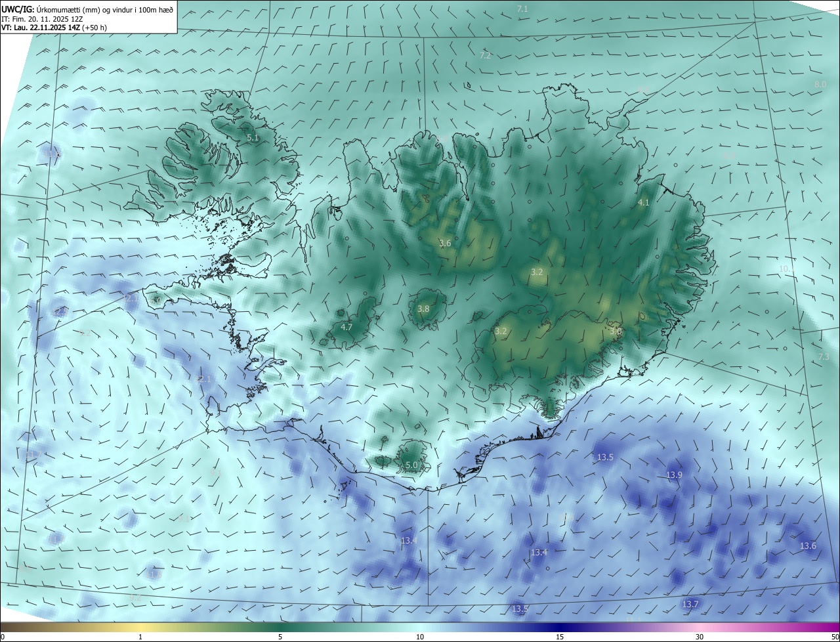Click the 7.1 value label
This screenshot has width=840, height=642.
click(x=522, y=9)
